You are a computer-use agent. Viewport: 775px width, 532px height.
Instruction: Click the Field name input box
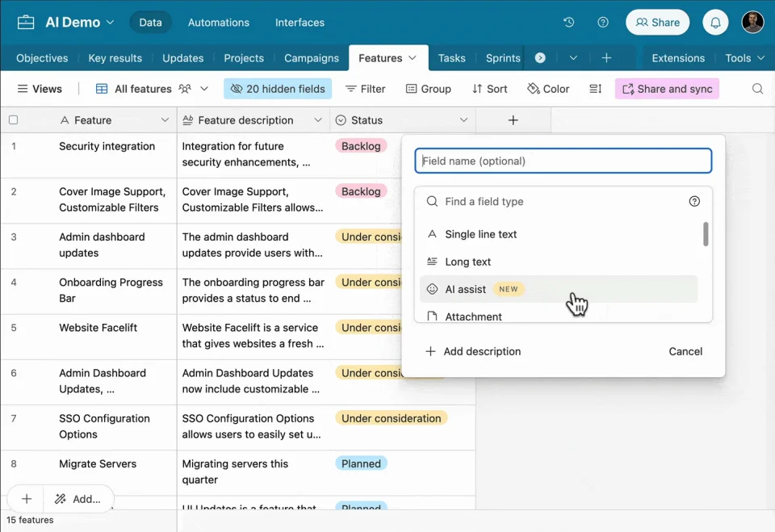(563, 161)
